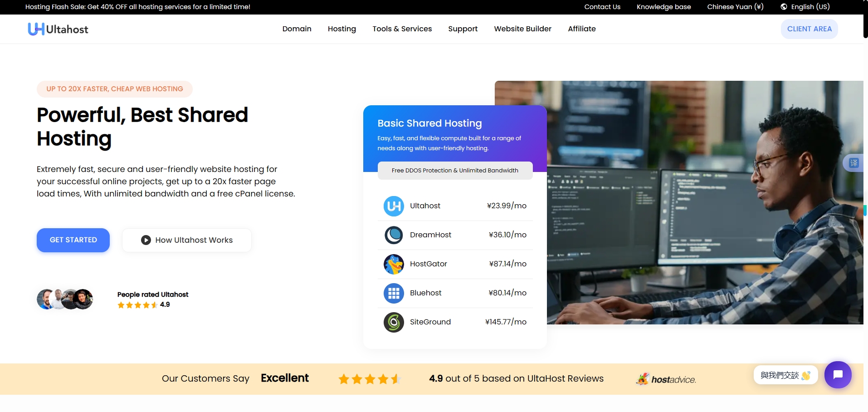Select the SiteGround ¥145.77/mo price

(506, 322)
